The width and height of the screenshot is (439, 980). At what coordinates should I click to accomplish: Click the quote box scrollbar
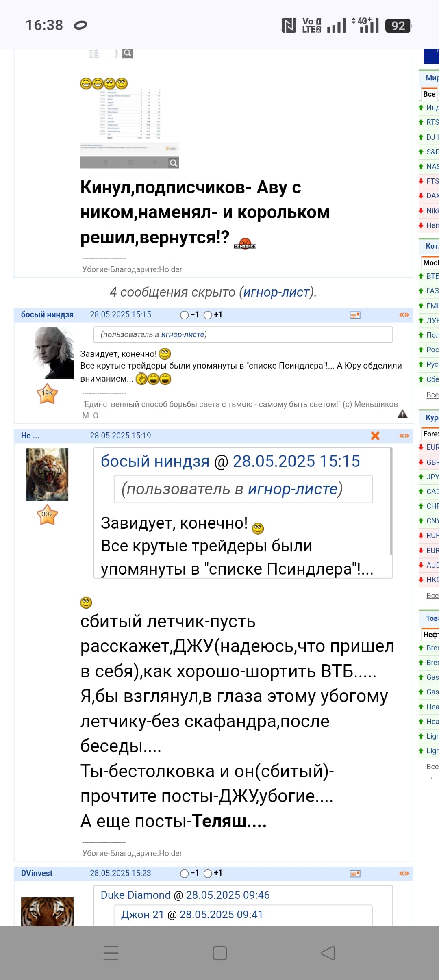(391, 502)
